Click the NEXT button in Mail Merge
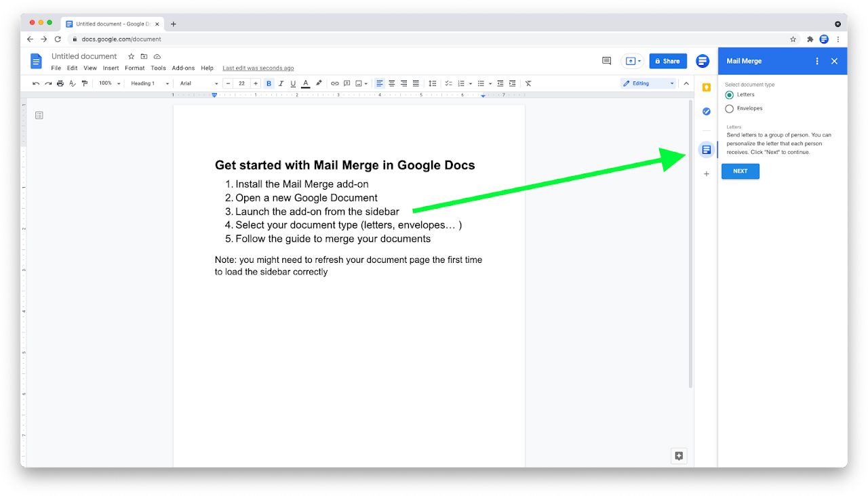 pos(740,171)
